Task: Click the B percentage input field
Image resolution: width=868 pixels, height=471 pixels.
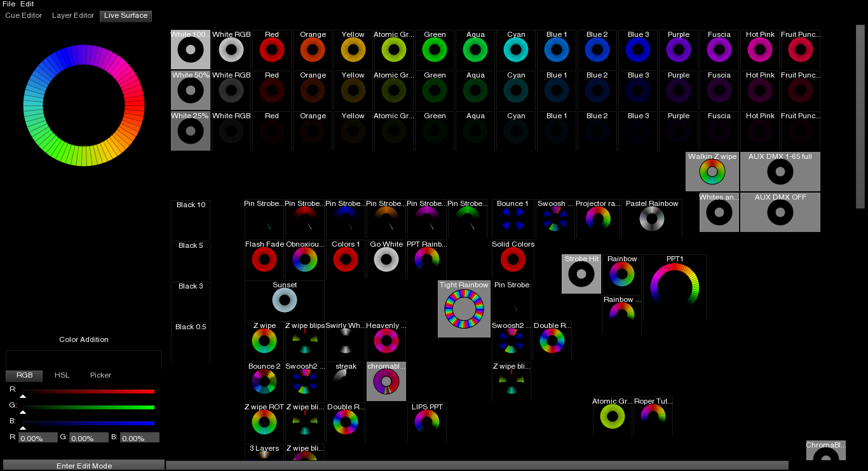Action: click(140, 438)
